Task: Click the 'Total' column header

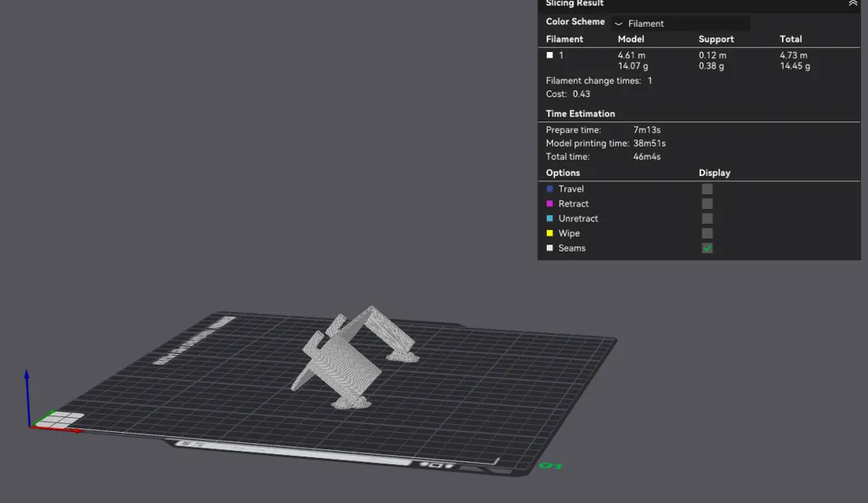Action: pyautogui.click(x=791, y=39)
